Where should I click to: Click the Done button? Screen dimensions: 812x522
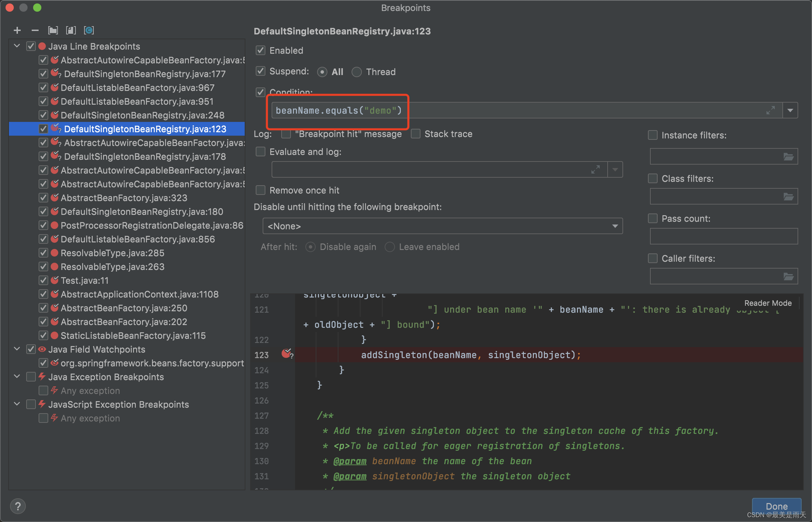[776, 506]
